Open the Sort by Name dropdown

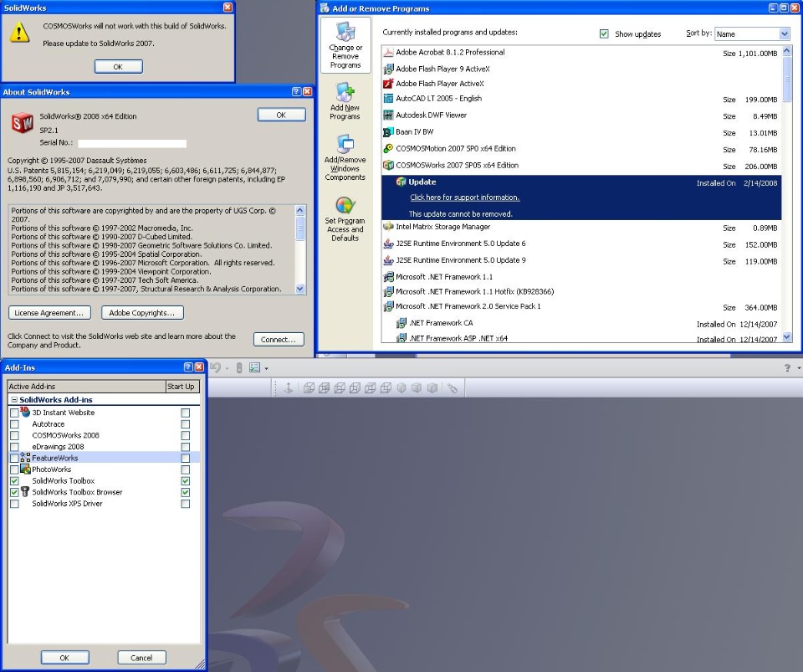784,33
